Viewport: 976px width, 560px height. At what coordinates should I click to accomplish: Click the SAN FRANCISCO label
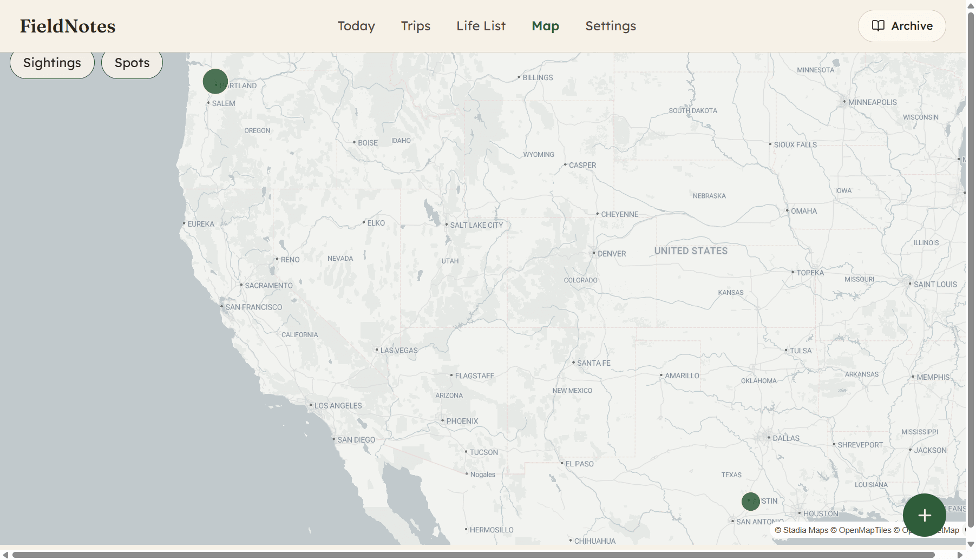(x=254, y=307)
